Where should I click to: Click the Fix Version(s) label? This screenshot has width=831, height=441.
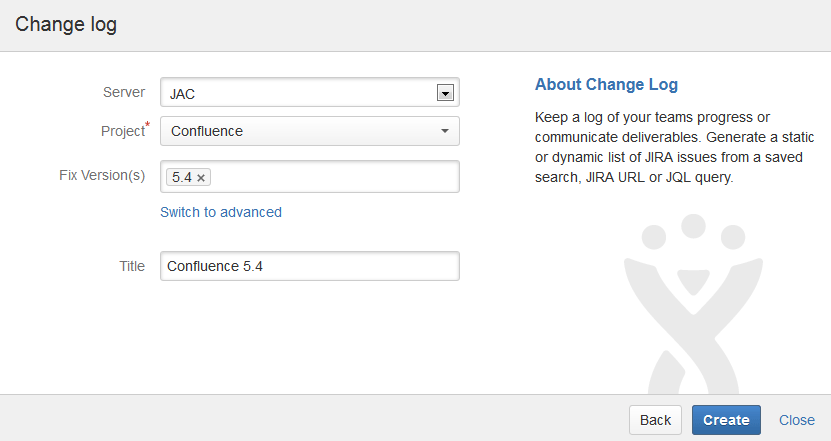coord(102,175)
